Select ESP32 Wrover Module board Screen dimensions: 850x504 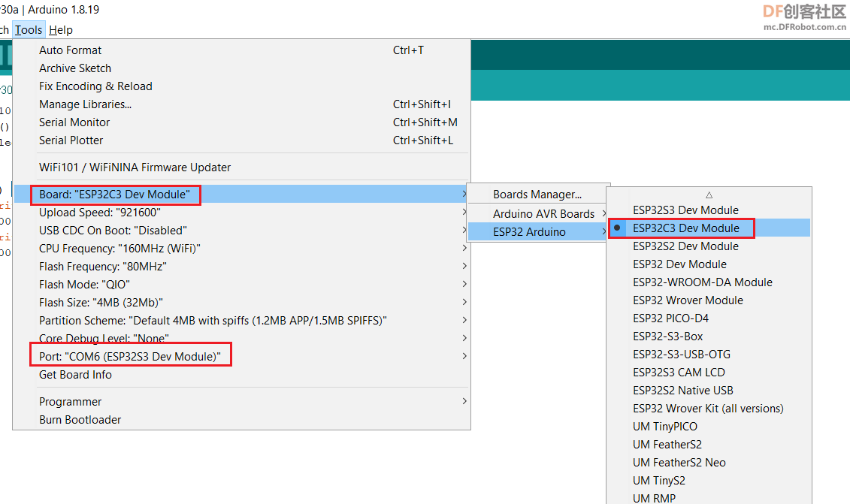click(709, 300)
